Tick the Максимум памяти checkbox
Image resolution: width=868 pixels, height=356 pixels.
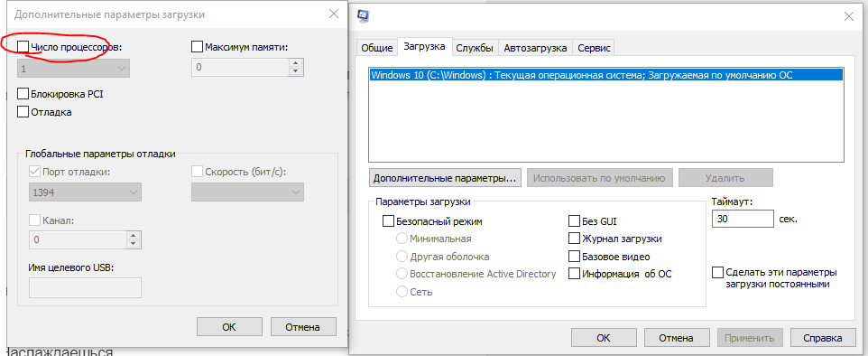tap(197, 47)
